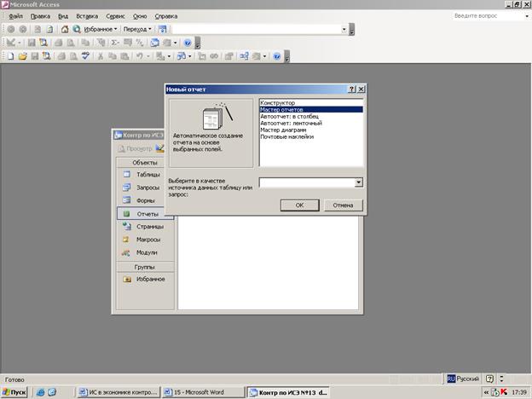Click the Группы header bar

(x=145, y=267)
